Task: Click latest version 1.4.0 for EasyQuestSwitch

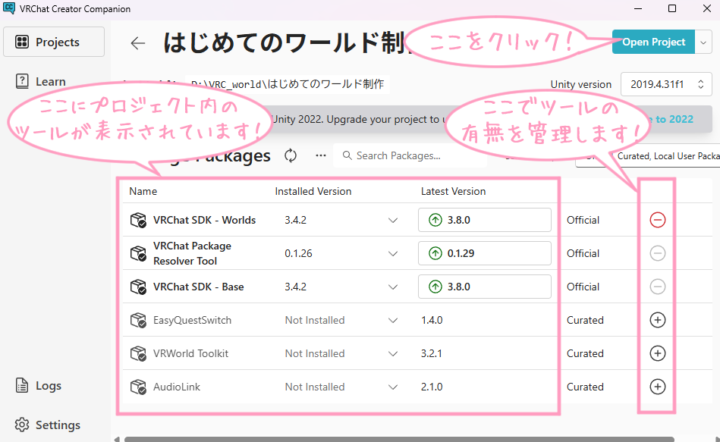Action: [x=432, y=320]
